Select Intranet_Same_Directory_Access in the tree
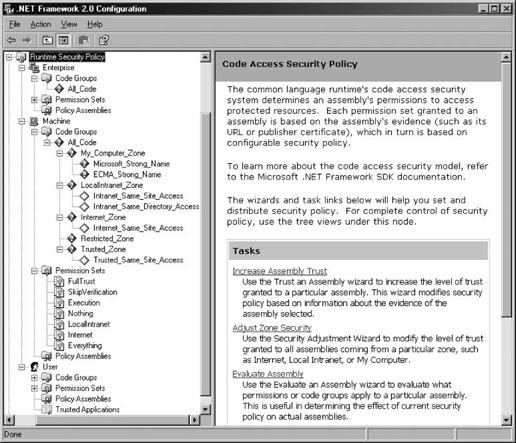516x443 pixels. pyautogui.click(x=146, y=207)
